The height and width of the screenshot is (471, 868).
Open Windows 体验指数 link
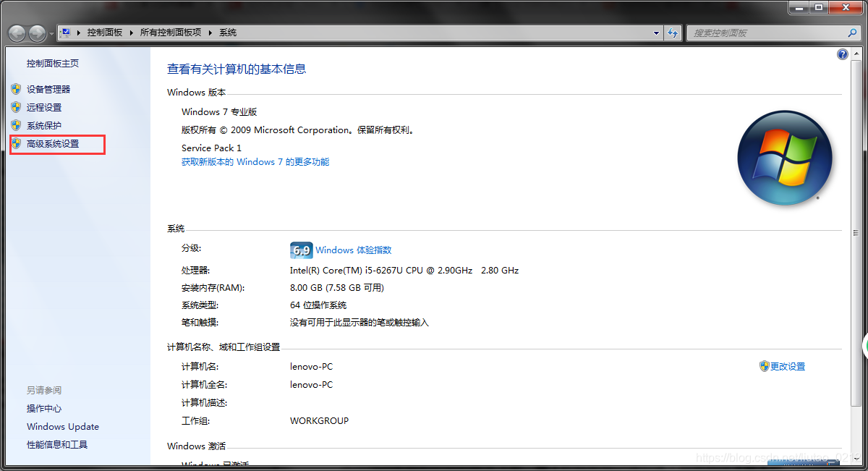(x=354, y=250)
